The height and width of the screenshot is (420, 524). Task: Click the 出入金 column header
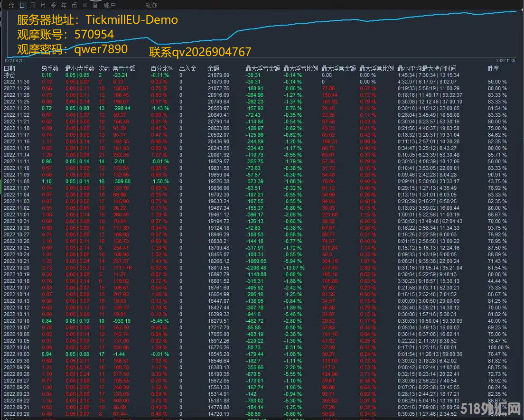[x=187, y=68]
